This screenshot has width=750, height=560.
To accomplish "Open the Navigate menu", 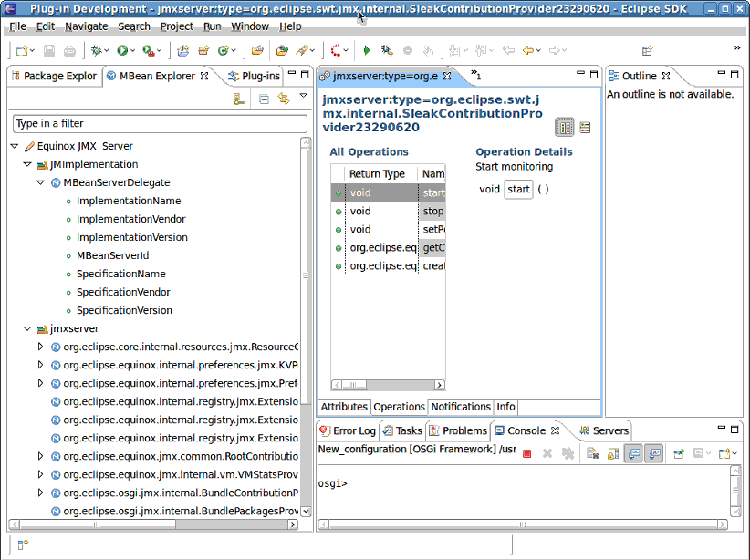I will coord(86,26).
